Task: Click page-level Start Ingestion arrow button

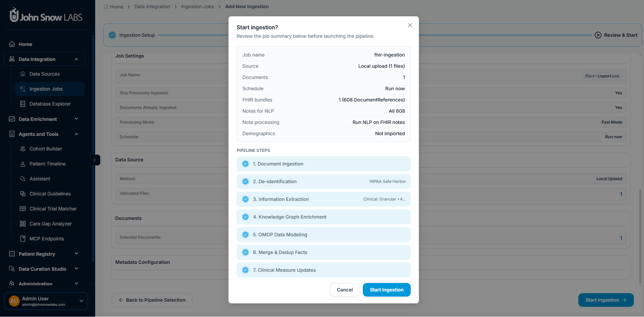Action: click(606, 300)
